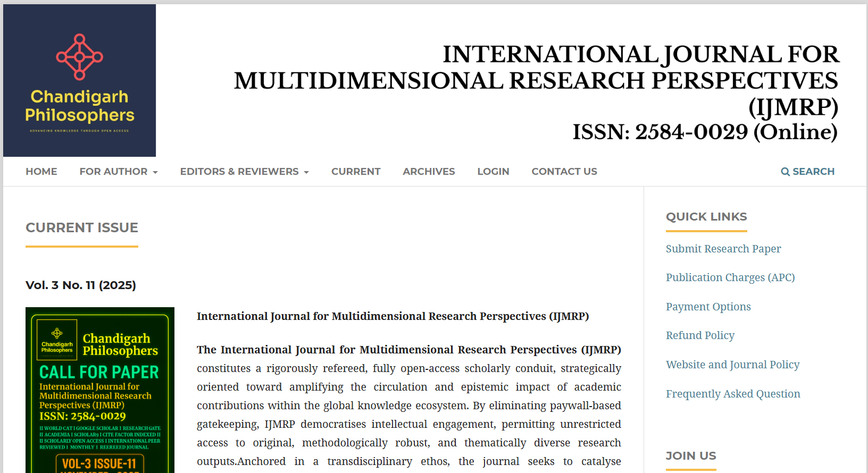Click the small logo on the issue cover

pyautogui.click(x=57, y=340)
